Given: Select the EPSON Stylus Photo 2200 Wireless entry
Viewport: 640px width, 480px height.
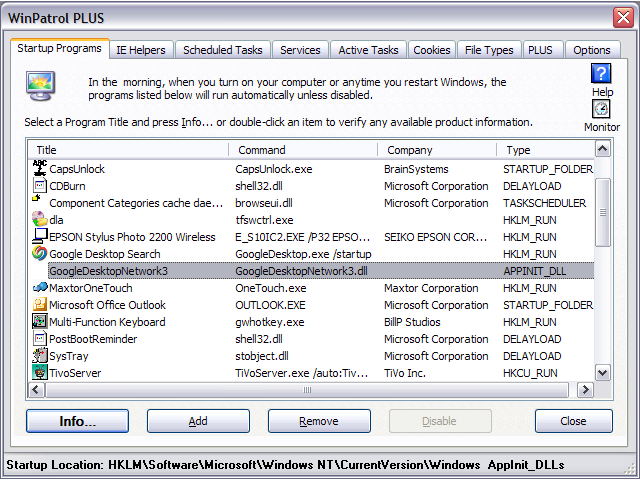Looking at the screenshot, I should (x=132, y=237).
